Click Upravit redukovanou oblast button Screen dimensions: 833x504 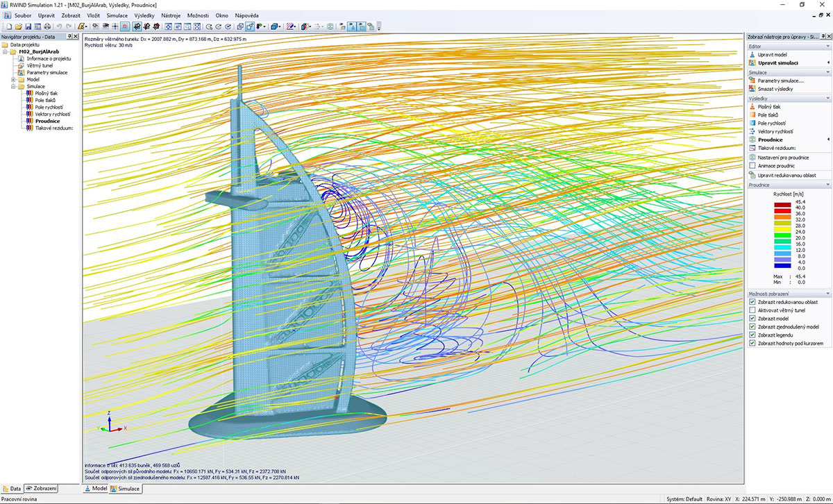point(786,176)
